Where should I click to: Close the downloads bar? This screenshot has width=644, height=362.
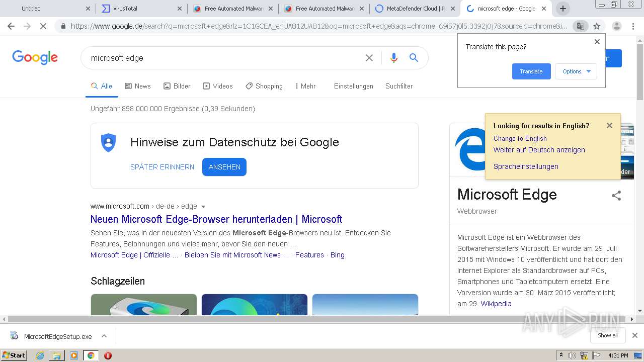(635, 335)
